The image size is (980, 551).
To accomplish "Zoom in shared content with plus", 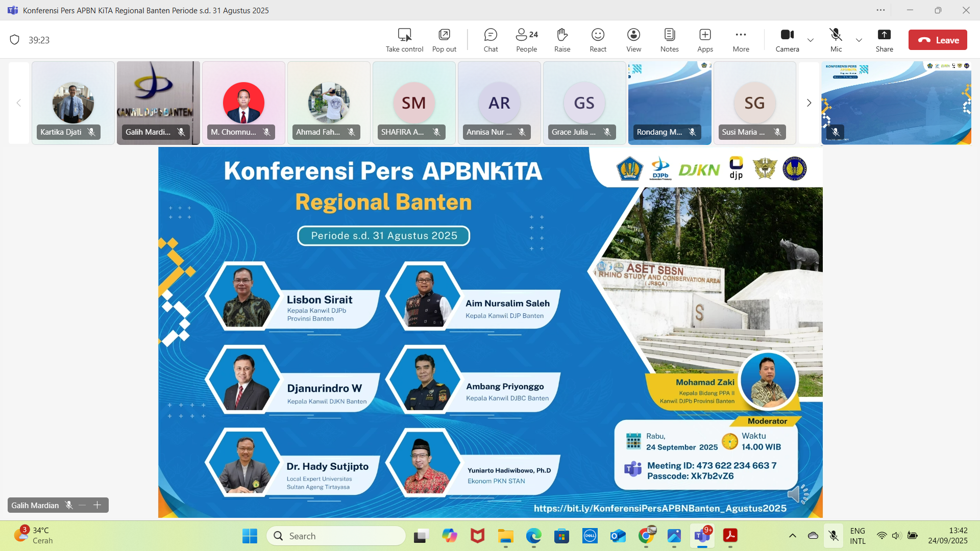I will coord(97,505).
